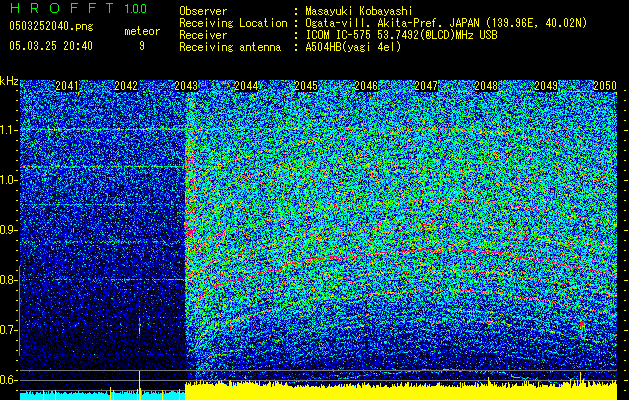Select observer name Masayuki Kobayashi
The height and width of the screenshot is (400, 629).
[x=359, y=11]
